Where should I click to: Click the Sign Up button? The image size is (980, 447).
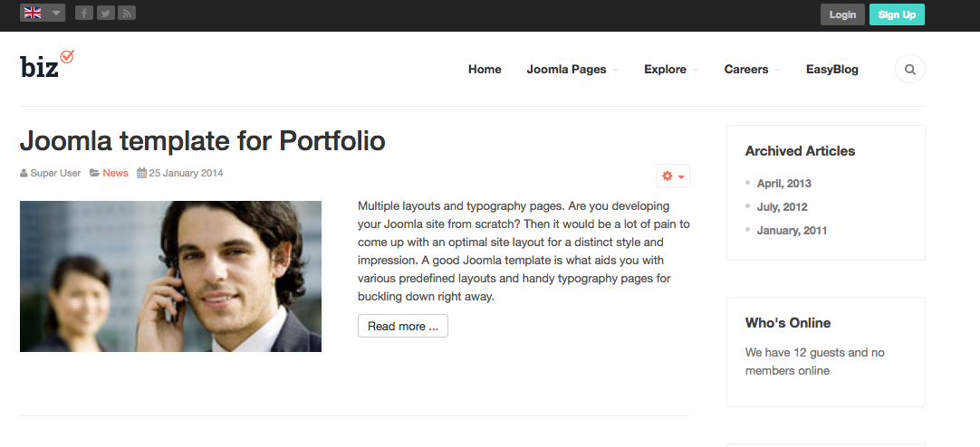[897, 14]
